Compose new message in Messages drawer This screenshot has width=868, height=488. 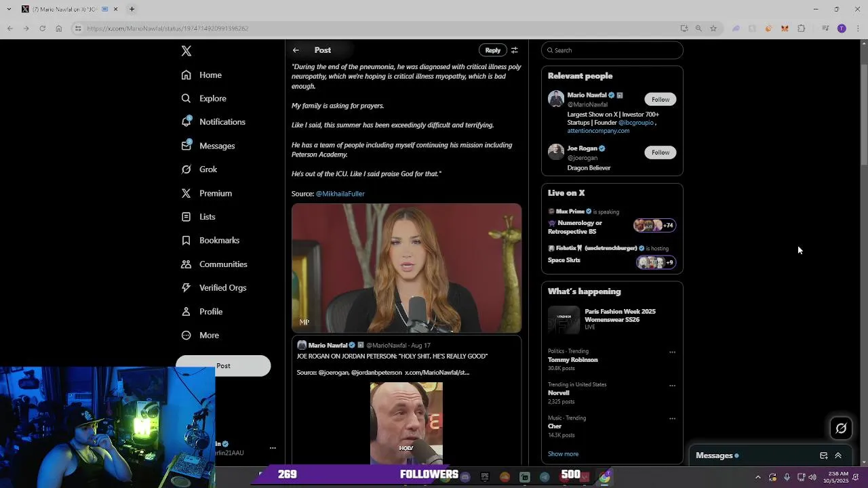pos(823,456)
